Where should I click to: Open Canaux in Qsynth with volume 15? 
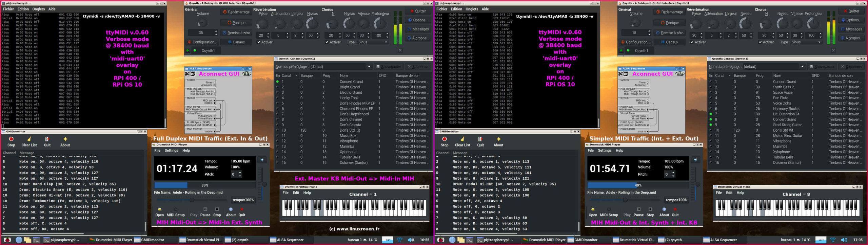[x=669, y=42]
